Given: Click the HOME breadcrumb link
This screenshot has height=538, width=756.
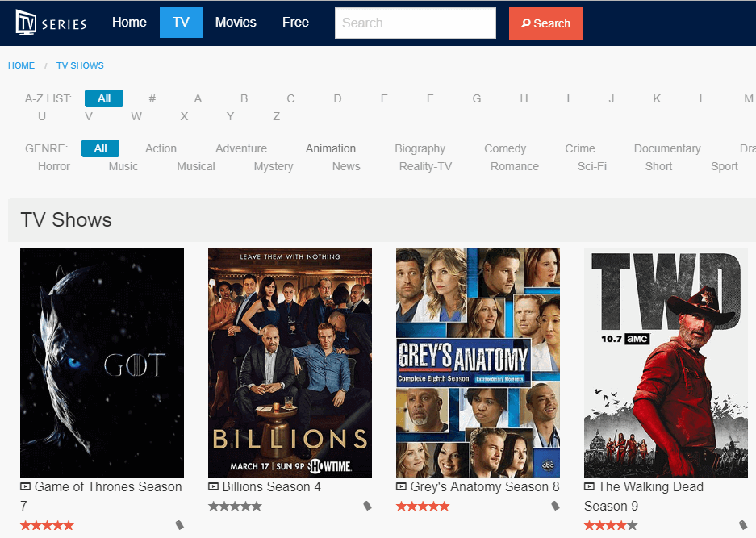Looking at the screenshot, I should point(21,65).
